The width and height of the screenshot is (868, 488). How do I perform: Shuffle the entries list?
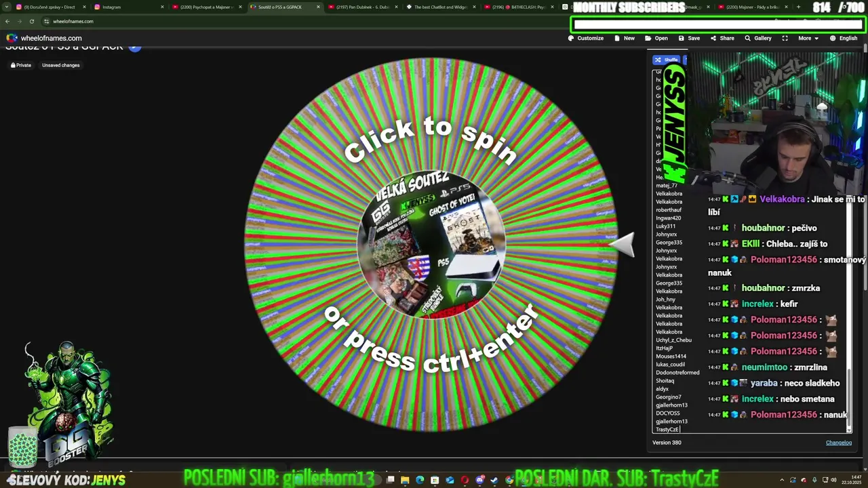coord(666,60)
